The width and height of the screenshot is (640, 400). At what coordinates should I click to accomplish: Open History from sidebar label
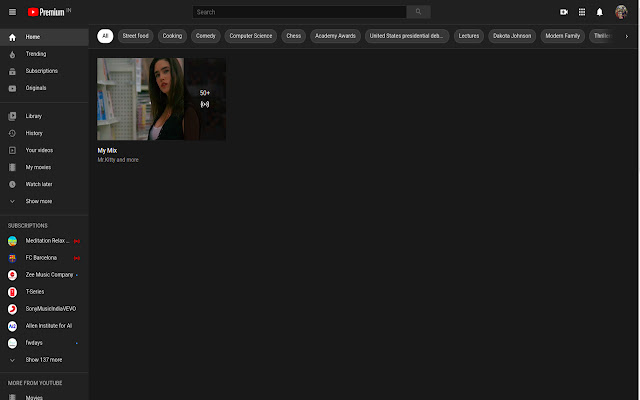[x=34, y=133]
